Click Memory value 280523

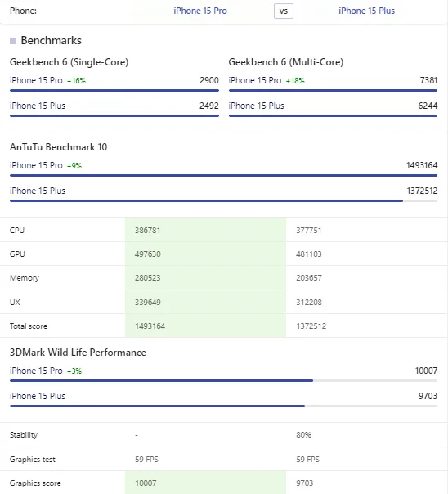click(148, 278)
